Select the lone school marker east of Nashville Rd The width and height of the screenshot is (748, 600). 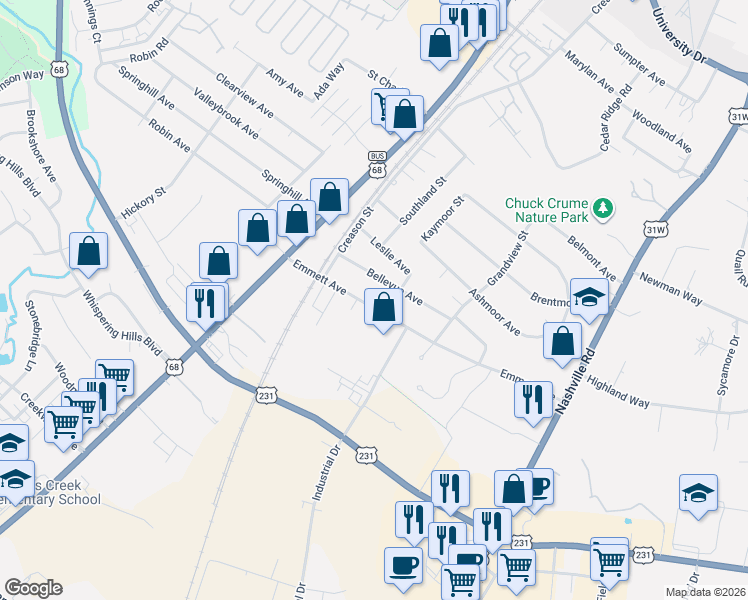698,494
